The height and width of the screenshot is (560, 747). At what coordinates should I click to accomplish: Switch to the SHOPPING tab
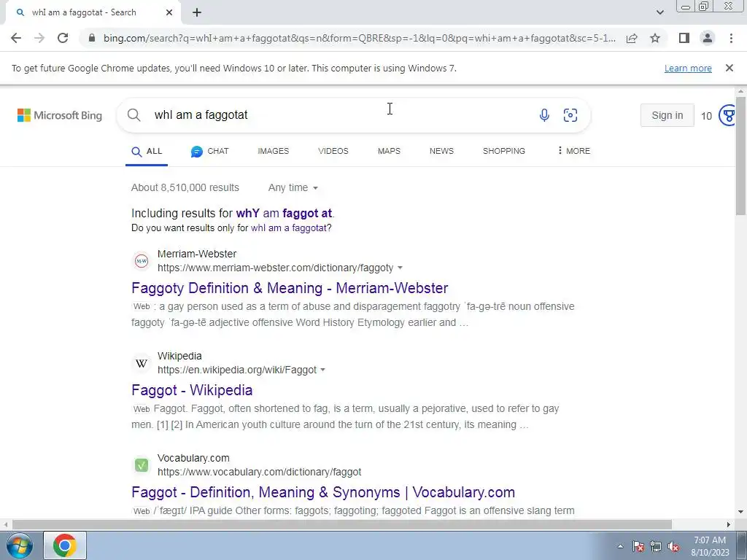tap(503, 151)
